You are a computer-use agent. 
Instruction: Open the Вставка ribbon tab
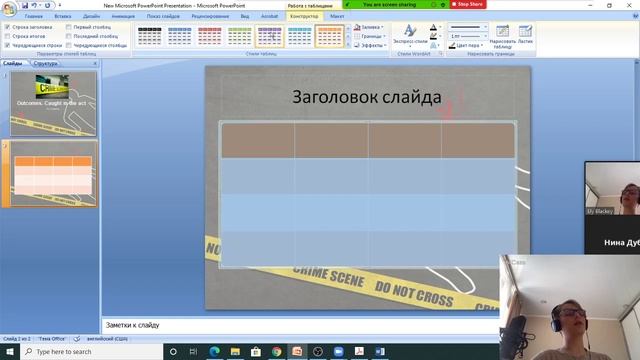point(62,16)
